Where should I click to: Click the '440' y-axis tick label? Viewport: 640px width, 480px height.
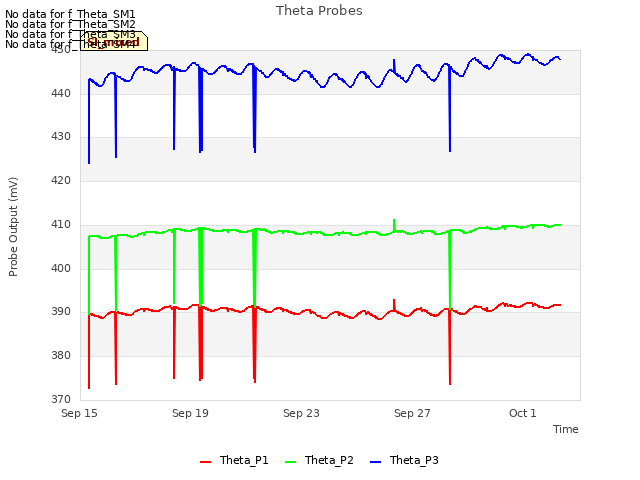(61, 93)
